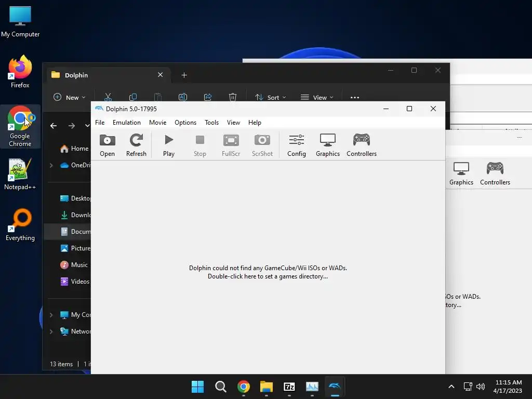Click the ScrShot camera icon
532x399 pixels.
[262, 145]
